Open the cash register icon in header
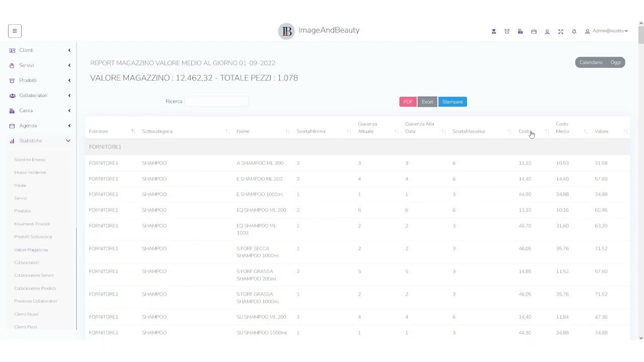 click(520, 31)
